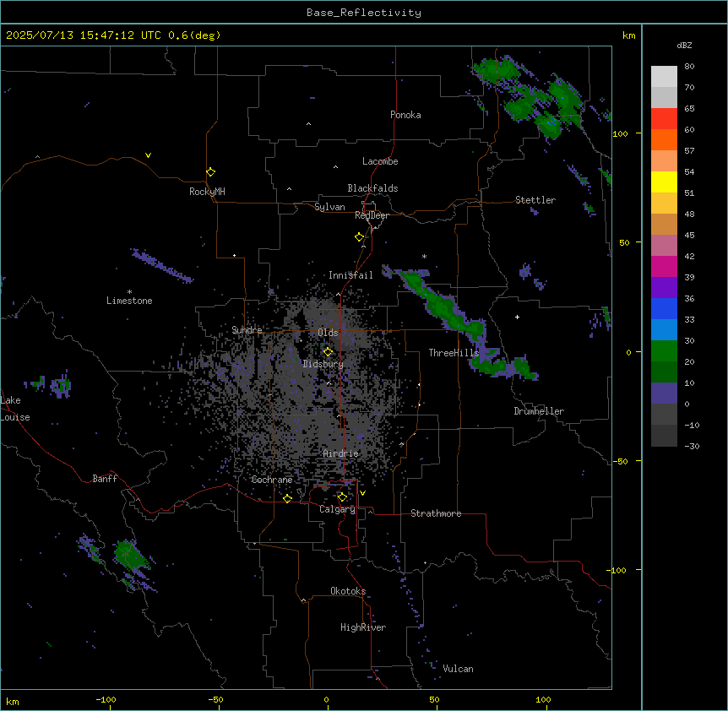728x711 pixels.
Task: Click the Banff label
Action: click(105, 479)
